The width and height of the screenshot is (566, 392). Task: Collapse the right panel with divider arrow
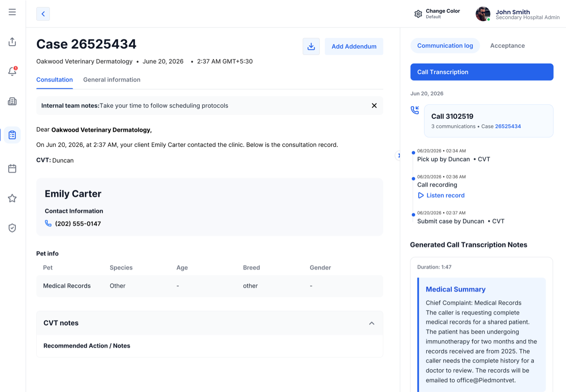point(399,155)
